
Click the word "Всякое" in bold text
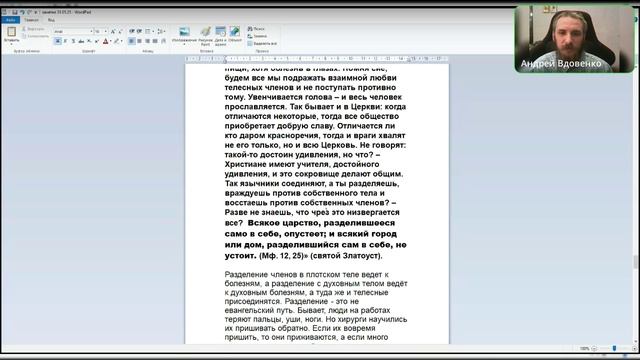(x=263, y=223)
